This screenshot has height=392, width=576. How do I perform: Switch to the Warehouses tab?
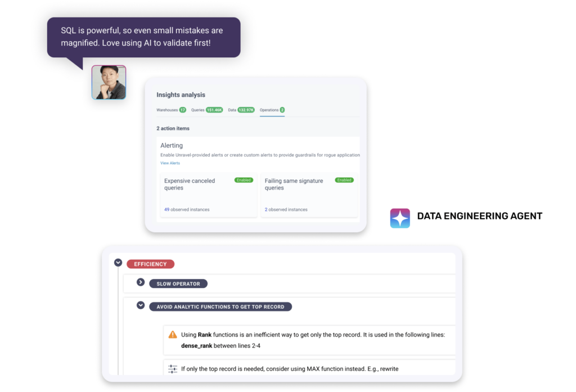pyautogui.click(x=171, y=110)
